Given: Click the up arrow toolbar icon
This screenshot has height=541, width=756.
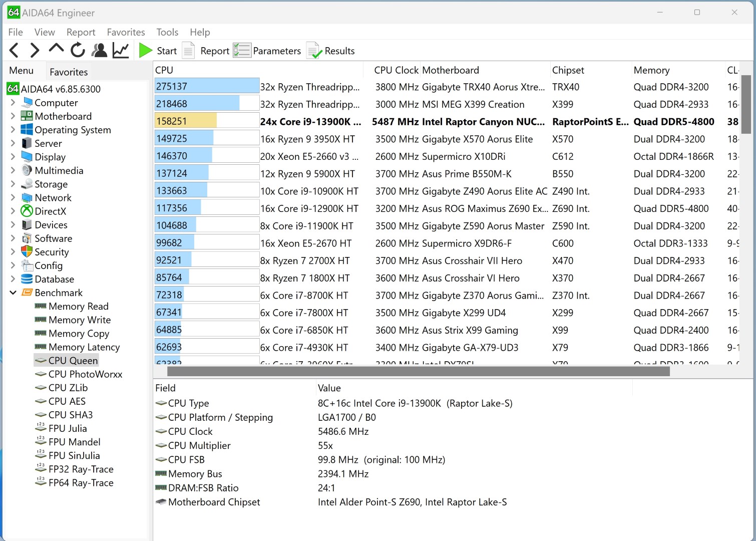Looking at the screenshot, I should coord(56,49).
